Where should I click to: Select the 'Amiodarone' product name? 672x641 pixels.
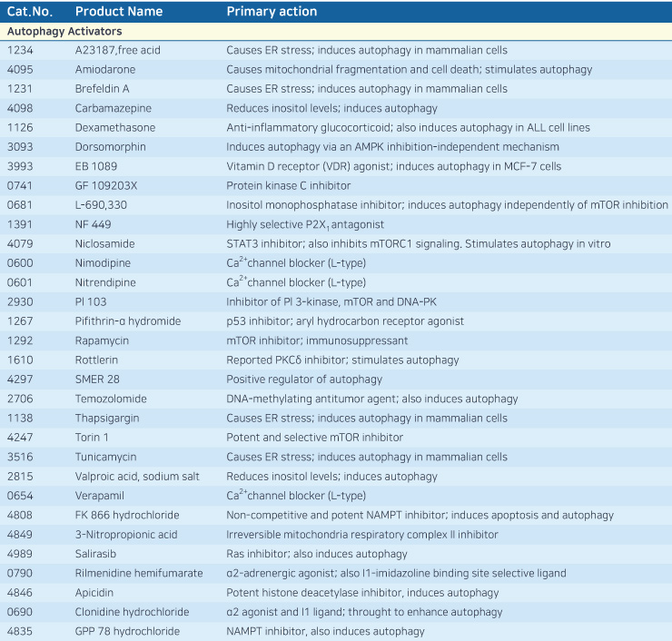(105, 69)
